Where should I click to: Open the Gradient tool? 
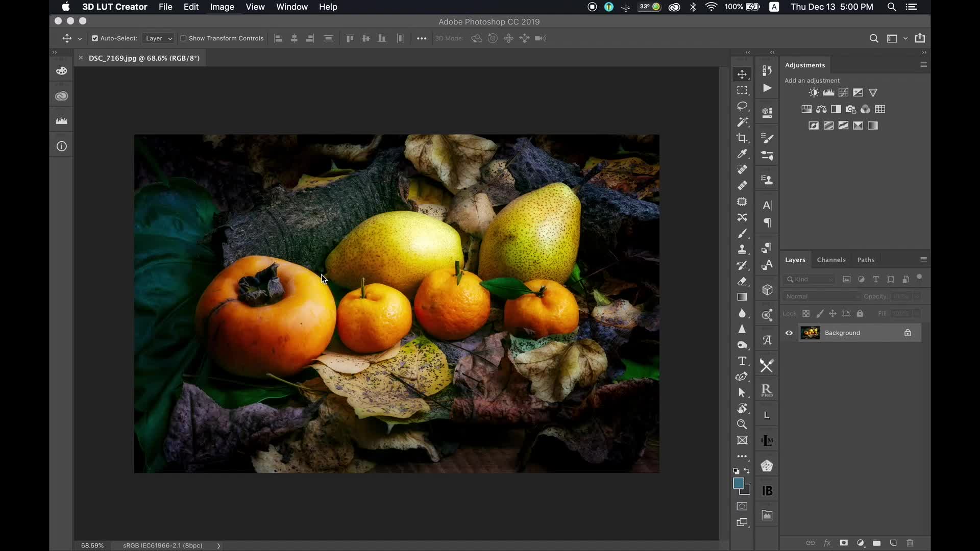click(x=743, y=297)
